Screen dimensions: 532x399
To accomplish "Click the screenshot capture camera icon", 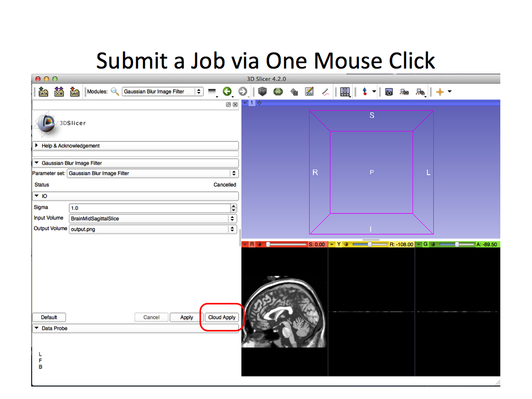I will [389, 91].
